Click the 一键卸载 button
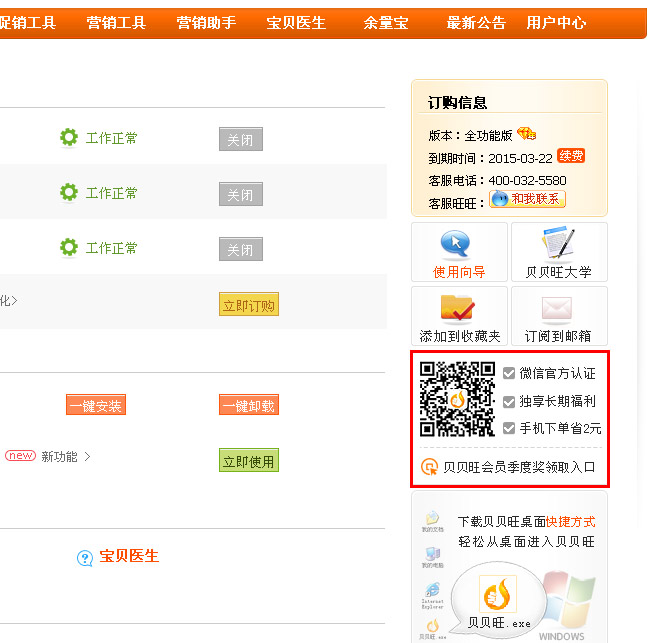Screen dimensions: 650x643 point(249,405)
